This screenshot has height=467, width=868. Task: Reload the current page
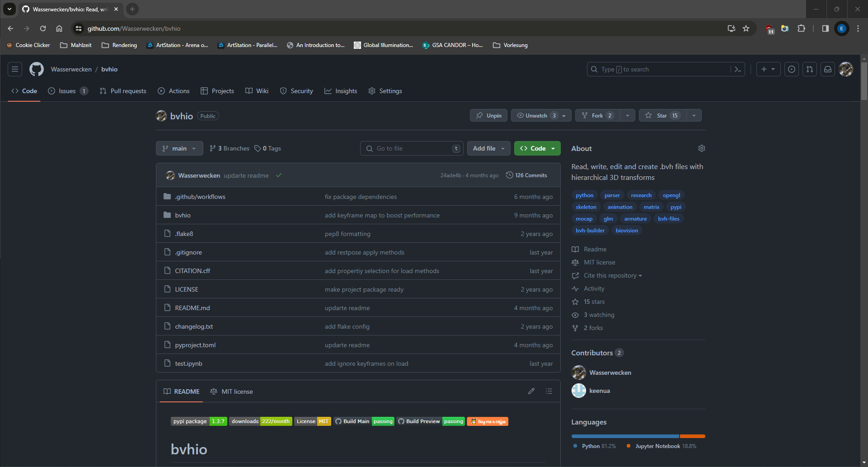point(43,28)
